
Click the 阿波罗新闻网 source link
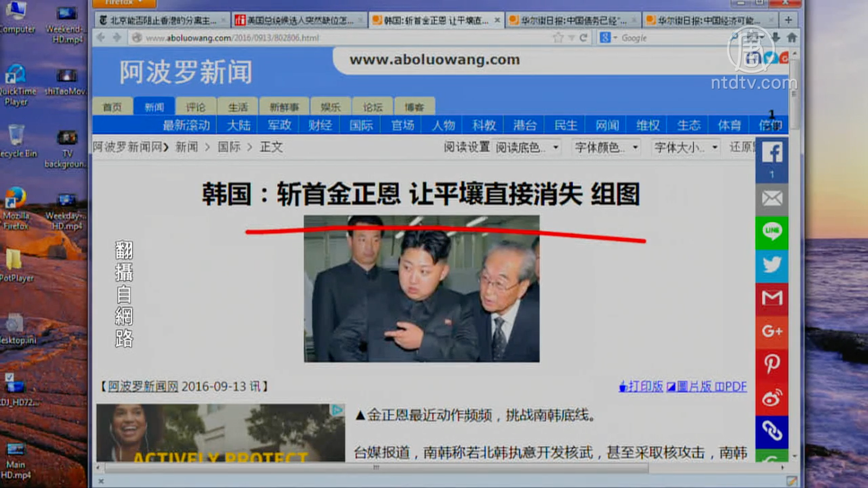tap(143, 387)
